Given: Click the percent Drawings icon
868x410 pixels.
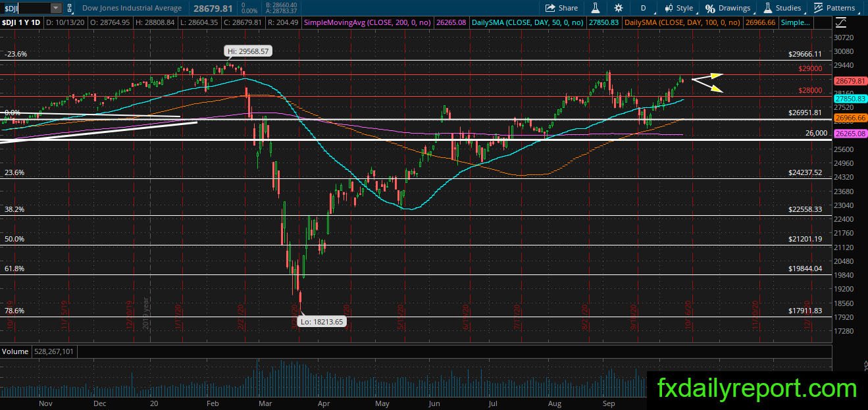Looking at the screenshot, I should tap(710, 8).
